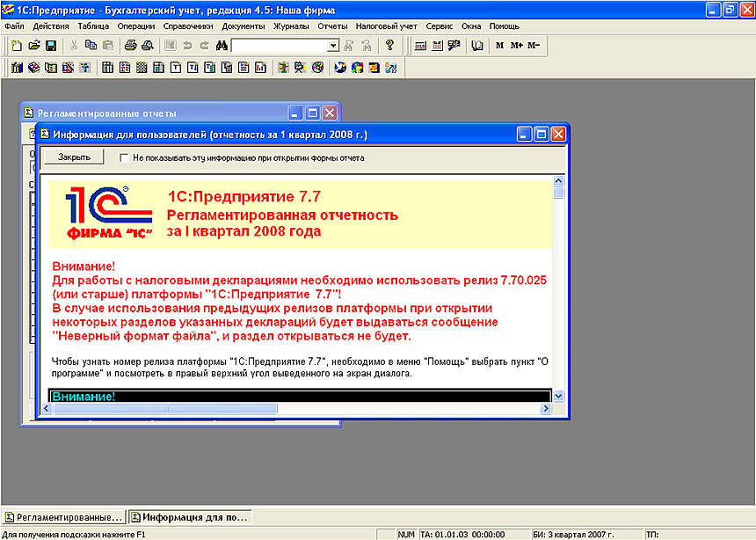Open the Документы menu
This screenshot has width=756, height=540.
coord(244,26)
